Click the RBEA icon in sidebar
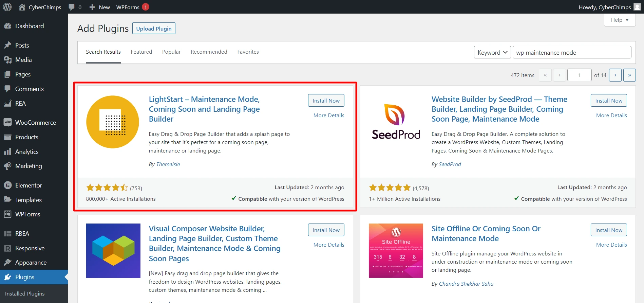The image size is (644, 303). pyautogui.click(x=7, y=234)
